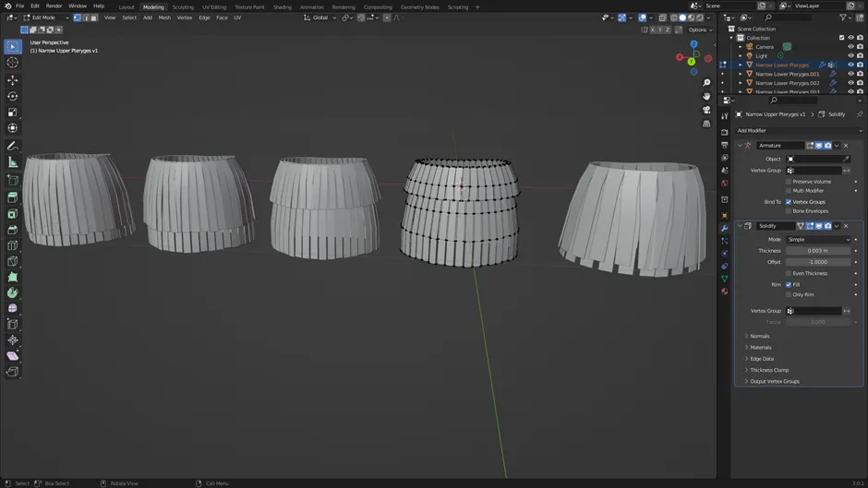Select the Transform tool
This screenshot has height=488, width=868.
[12, 128]
